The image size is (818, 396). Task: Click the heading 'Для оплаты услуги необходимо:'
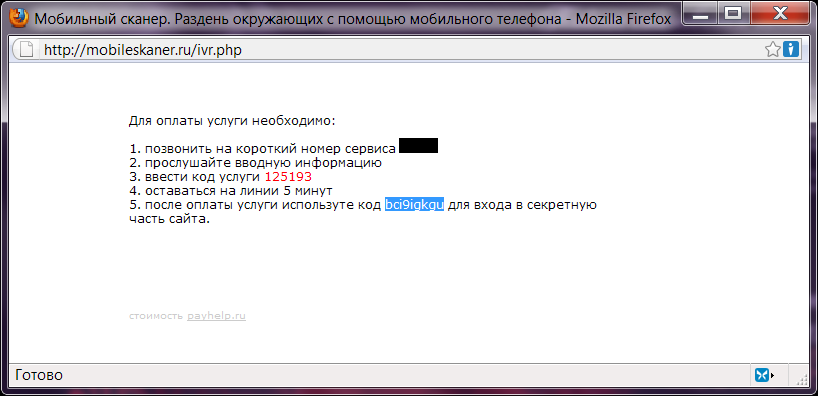pyautogui.click(x=232, y=122)
